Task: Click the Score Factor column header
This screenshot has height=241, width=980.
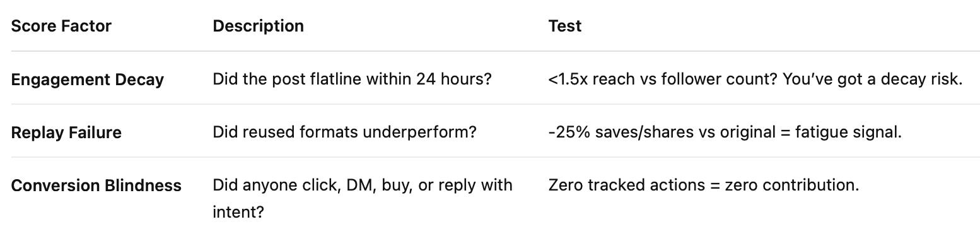Action: [x=61, y=26]
